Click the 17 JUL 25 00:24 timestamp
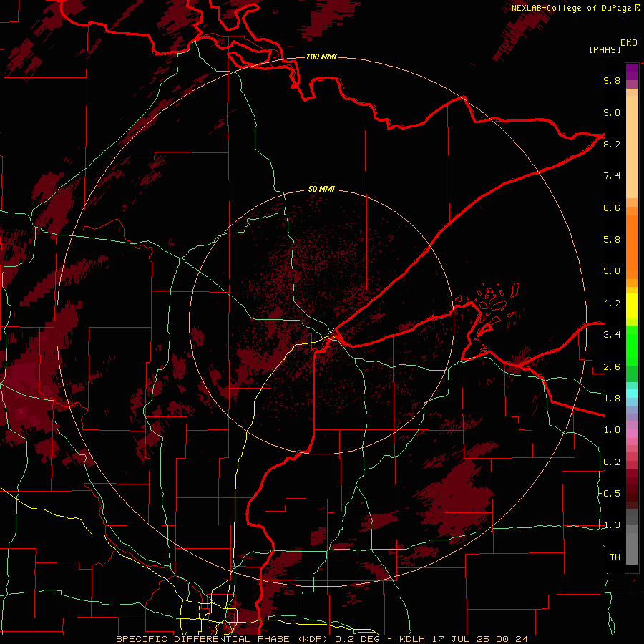Screen dimensions: 644x644 (479, 639)
